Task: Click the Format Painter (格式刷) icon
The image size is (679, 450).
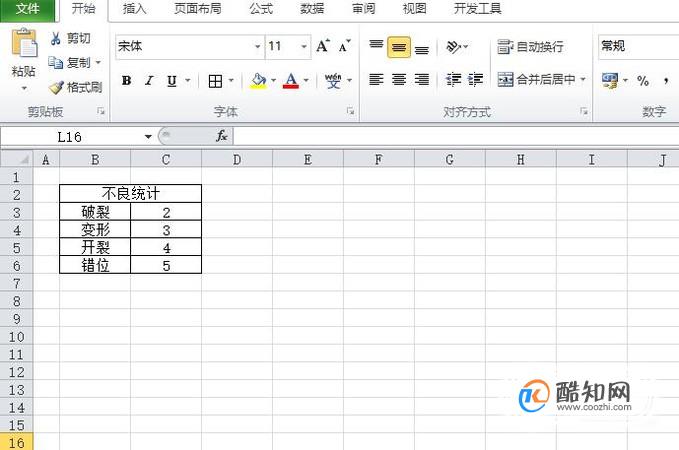Action: coord(56,87)
